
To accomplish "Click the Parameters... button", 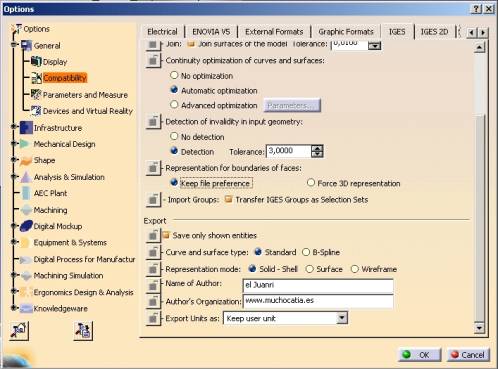I will point(292,105).
